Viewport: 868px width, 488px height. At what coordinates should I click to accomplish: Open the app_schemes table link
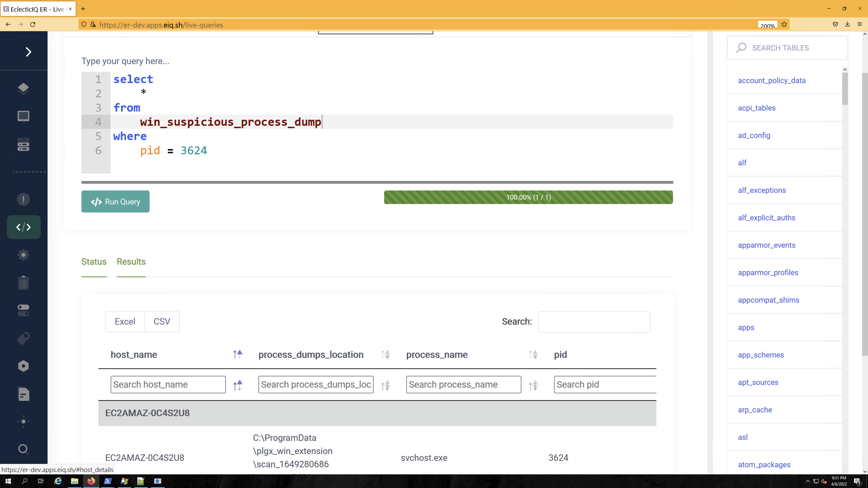[x=761, y=355]
